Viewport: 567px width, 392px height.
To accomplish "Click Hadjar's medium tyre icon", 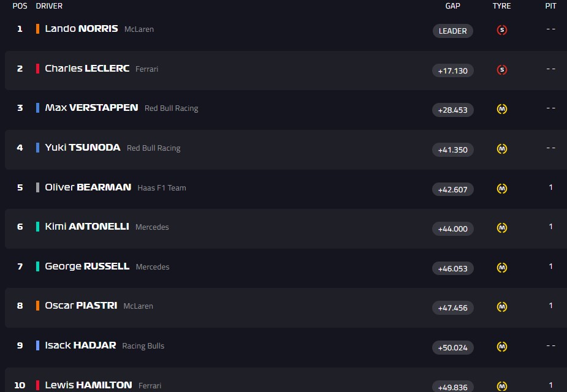I will click(x=501, y=347).
